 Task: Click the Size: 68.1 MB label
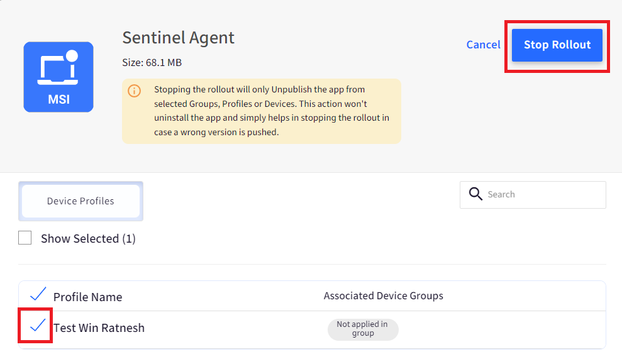pos(152,63)
